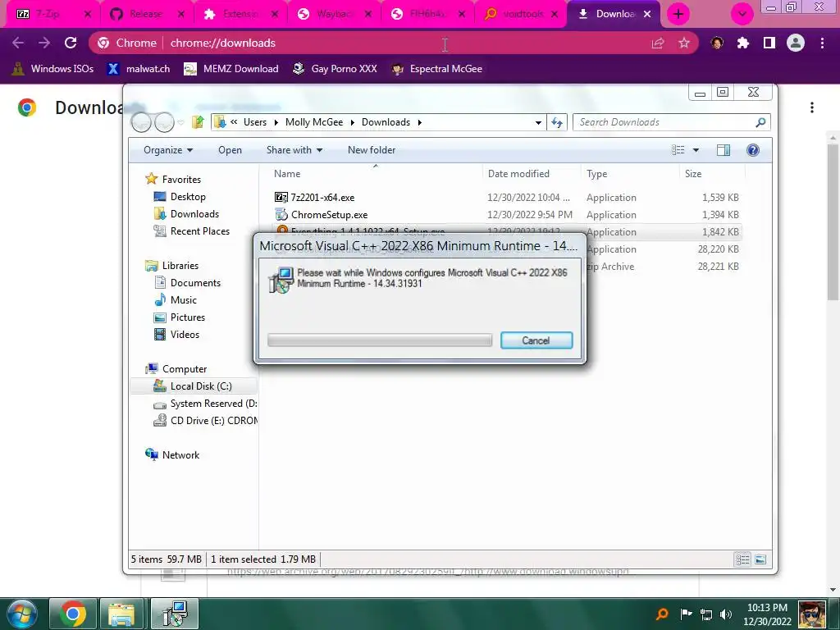Select the Documents library
Image resolution: width=840 pixels, height=630 pixels.
[186, 282]
